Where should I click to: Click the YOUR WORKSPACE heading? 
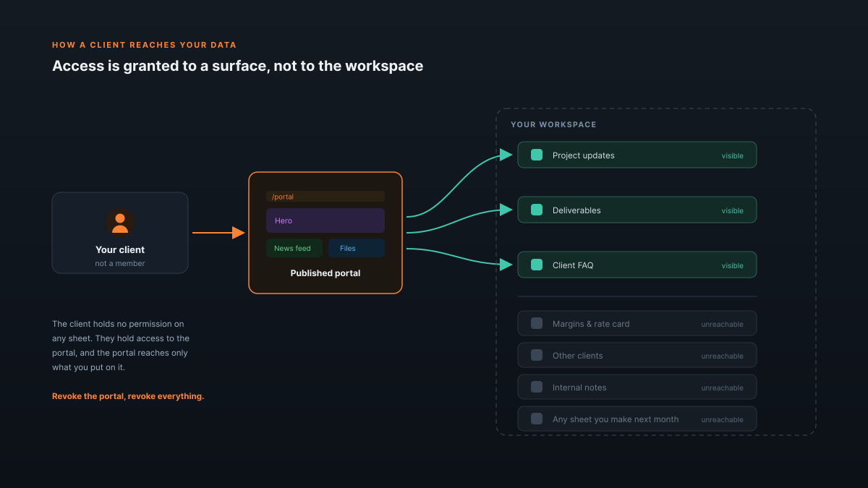pos(553,124)
